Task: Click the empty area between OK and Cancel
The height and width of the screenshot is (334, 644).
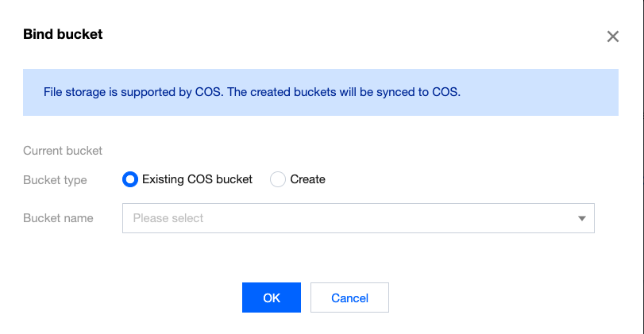Action: coord(306,298)
